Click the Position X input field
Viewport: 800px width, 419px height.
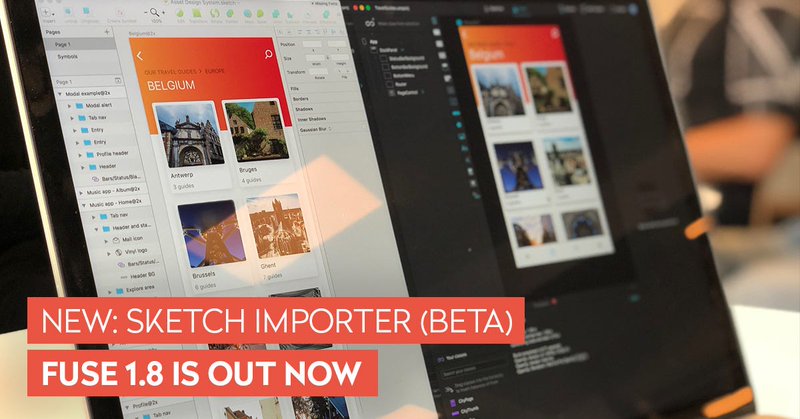click(313, 44)
